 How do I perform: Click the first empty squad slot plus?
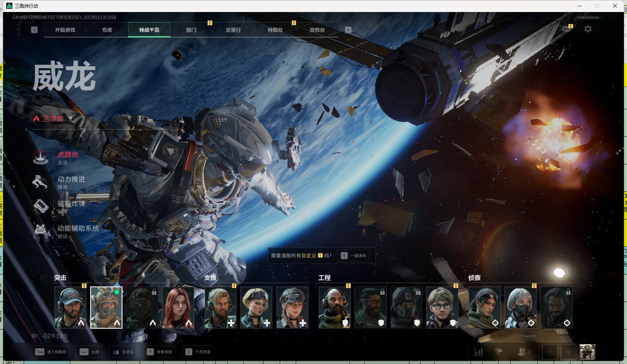click(549, 352)
